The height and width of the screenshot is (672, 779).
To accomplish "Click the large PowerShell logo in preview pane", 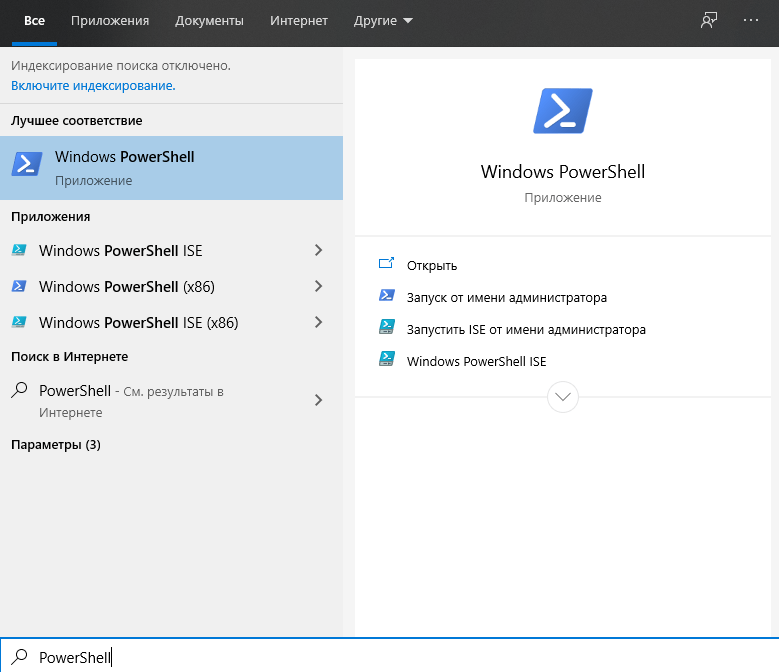I will point(563,111).
